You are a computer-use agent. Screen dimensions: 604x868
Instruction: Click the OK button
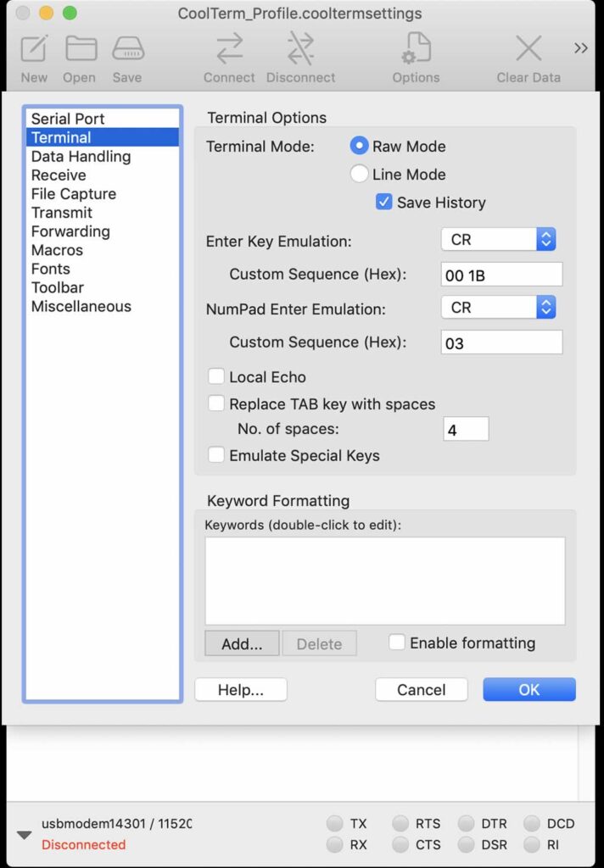point(528,690)
